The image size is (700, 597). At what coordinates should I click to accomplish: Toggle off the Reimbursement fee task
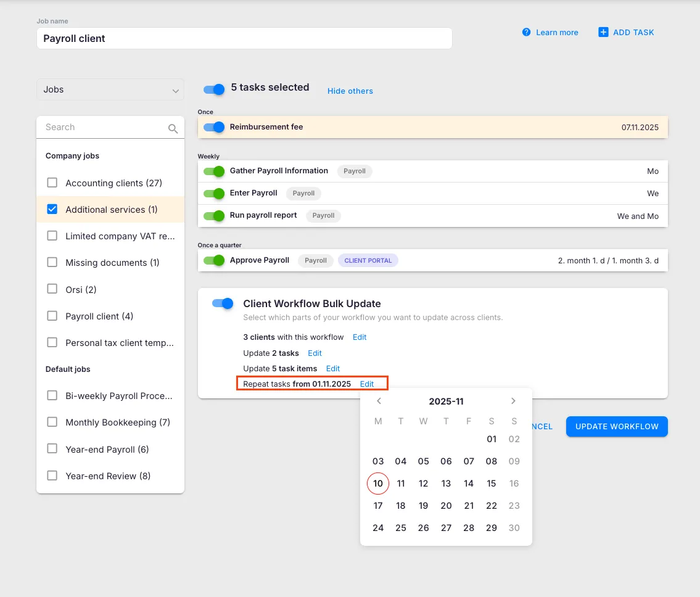pyautogui.click(x=214, y=127)
